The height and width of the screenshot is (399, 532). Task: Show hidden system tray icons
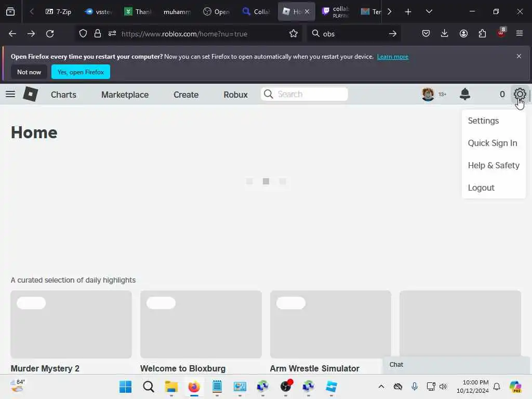[381, 387]
